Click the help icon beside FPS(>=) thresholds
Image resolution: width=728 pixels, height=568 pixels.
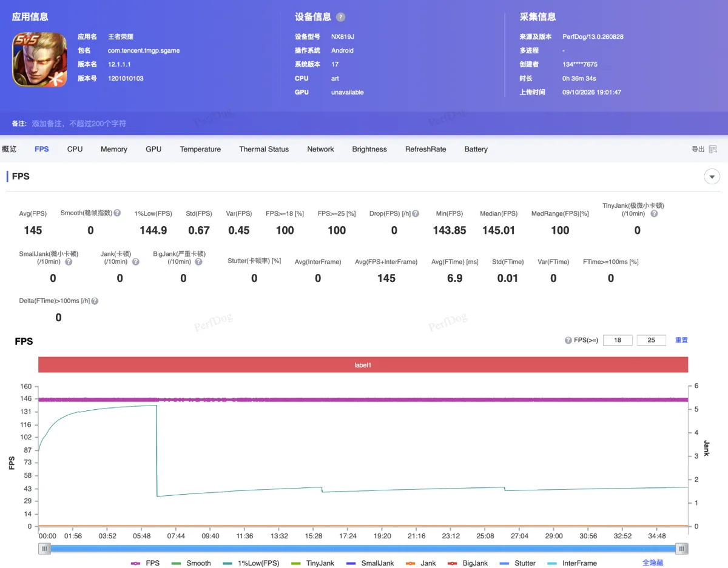tap(568, 340)
